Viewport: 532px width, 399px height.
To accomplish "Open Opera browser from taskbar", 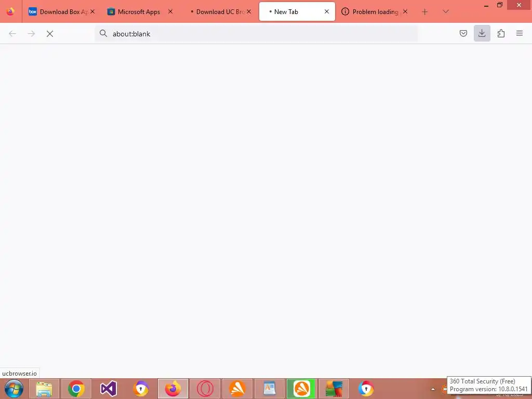I will click(x=205, y=389).
